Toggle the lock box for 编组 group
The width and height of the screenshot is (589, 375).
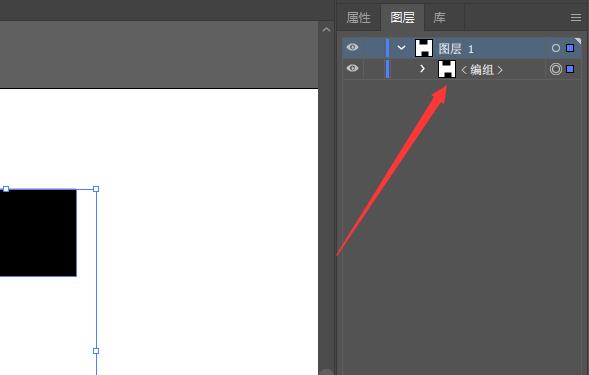pos(374,69)
